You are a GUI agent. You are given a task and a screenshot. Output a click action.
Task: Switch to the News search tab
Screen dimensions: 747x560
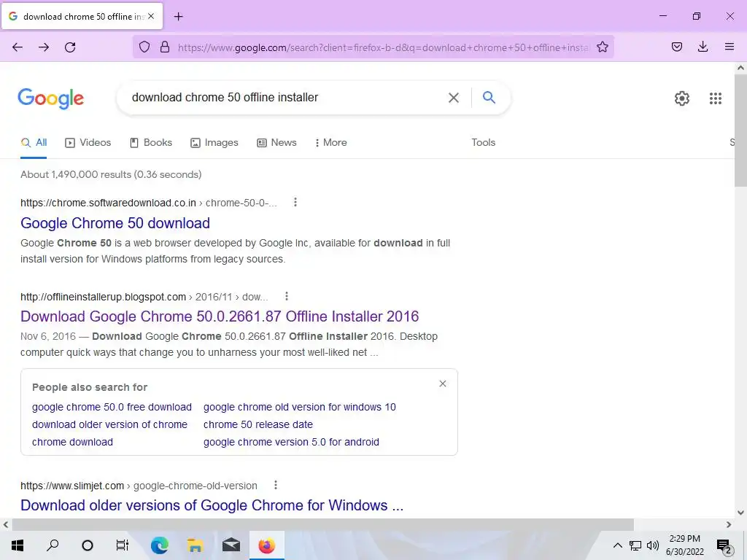click(x=276, y=142)
